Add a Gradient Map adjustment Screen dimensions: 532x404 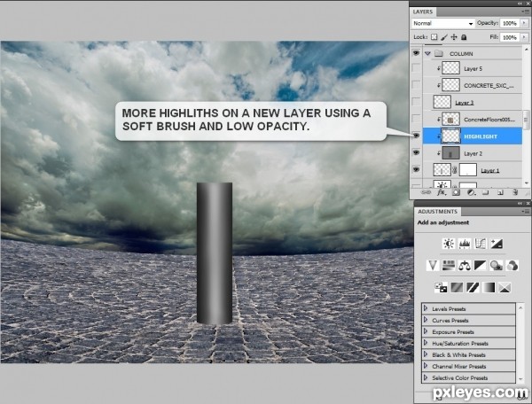[x=489, y=287]
